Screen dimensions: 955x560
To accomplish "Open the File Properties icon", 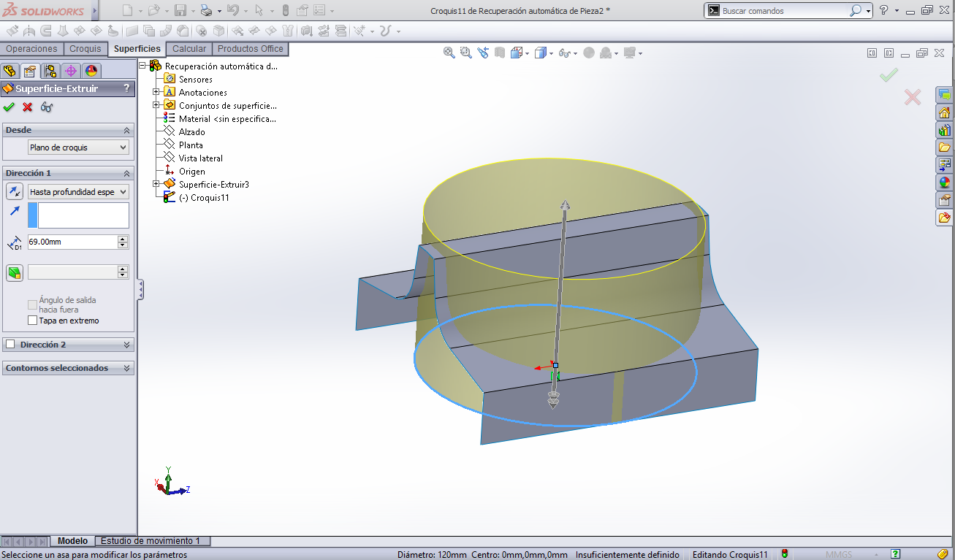I will pyautogui.click(x=302, y=10).
